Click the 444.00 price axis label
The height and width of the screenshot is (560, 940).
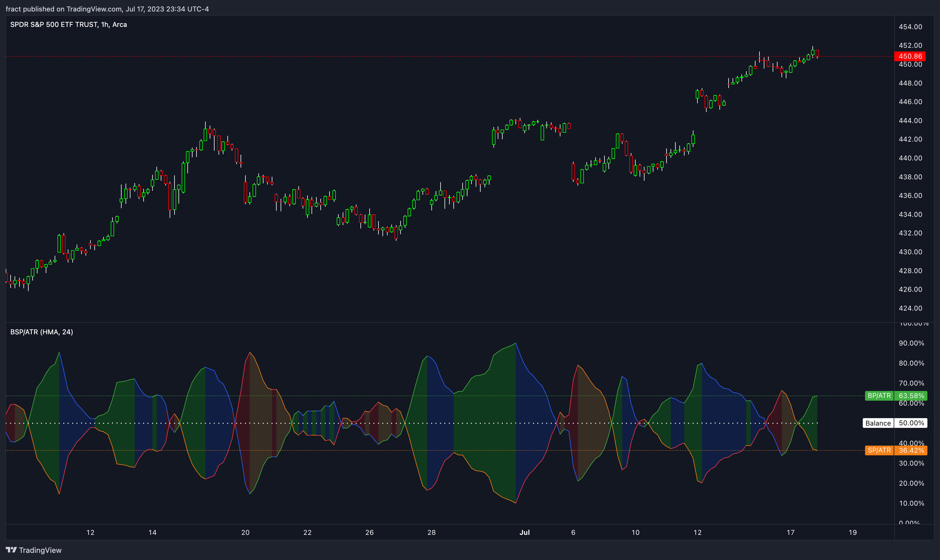[910, 120]
